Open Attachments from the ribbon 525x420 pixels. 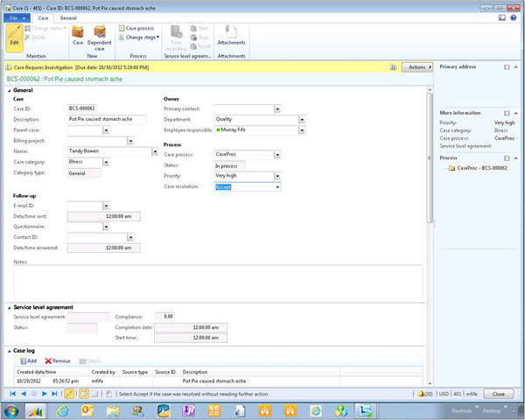[x=231, y=36]
